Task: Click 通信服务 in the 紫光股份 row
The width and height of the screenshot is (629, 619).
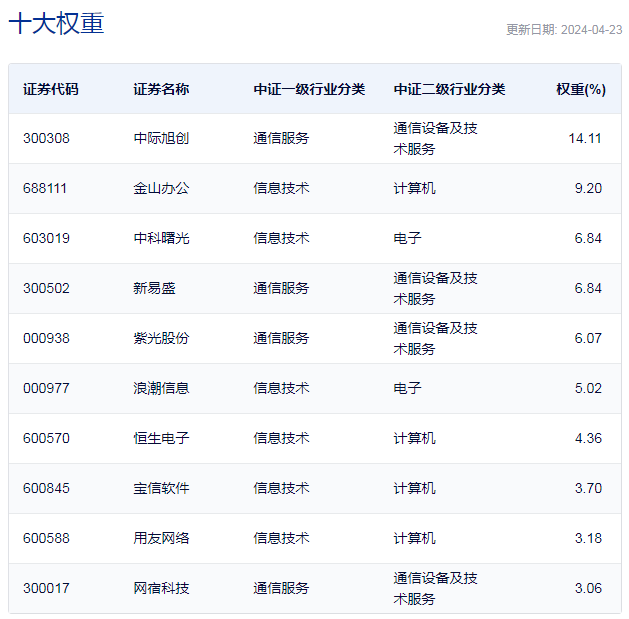Action: [x=281, y=338]
